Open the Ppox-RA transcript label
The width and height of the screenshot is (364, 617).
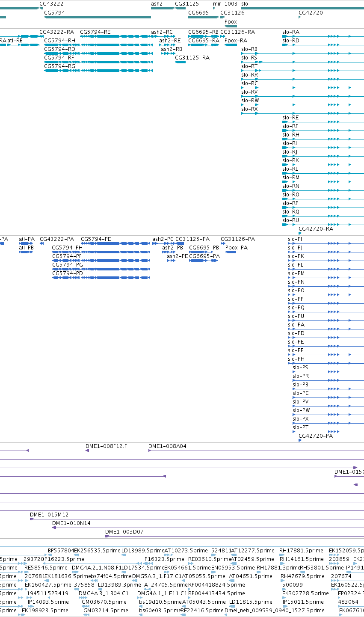(x=236, y=41)
